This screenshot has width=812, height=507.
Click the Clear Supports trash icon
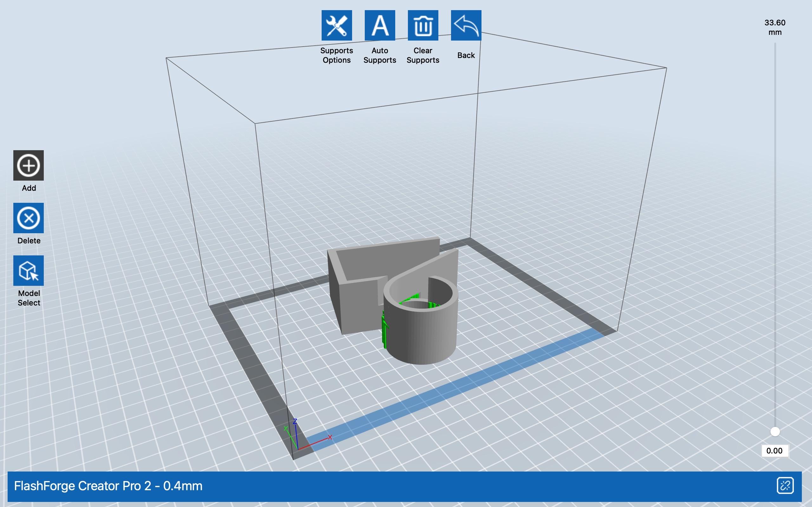[x=423, y=25]
